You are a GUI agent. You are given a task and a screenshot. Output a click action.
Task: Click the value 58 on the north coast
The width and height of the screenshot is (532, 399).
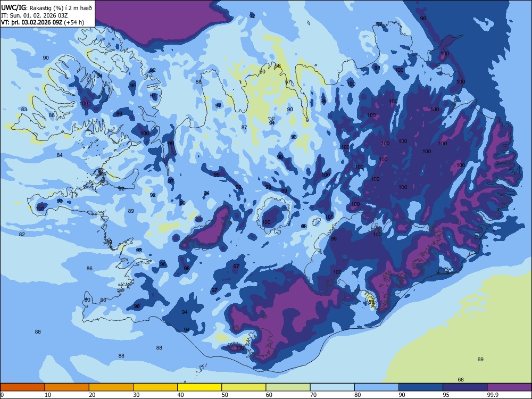tap(278, 66)
